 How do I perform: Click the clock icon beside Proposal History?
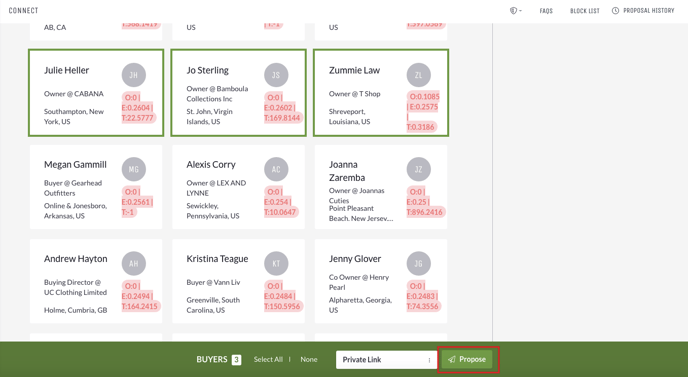(x=615, y=11)
